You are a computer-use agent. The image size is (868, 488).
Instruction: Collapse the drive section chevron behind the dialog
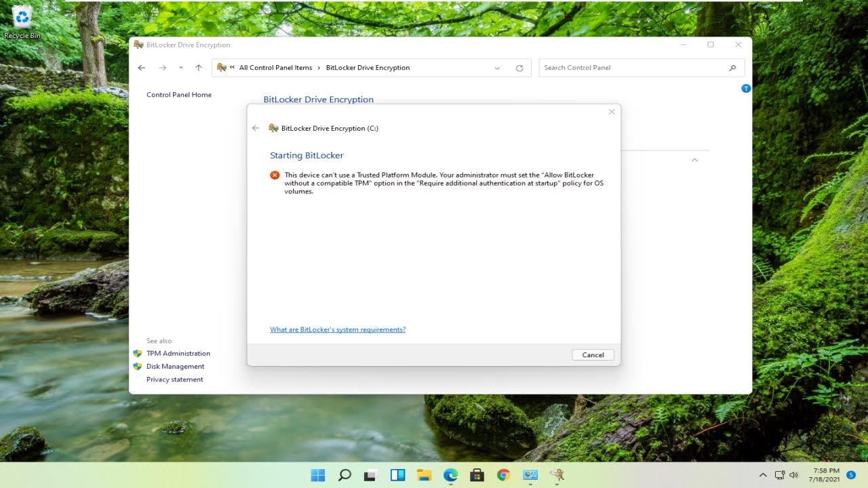(x=694, y=160)
